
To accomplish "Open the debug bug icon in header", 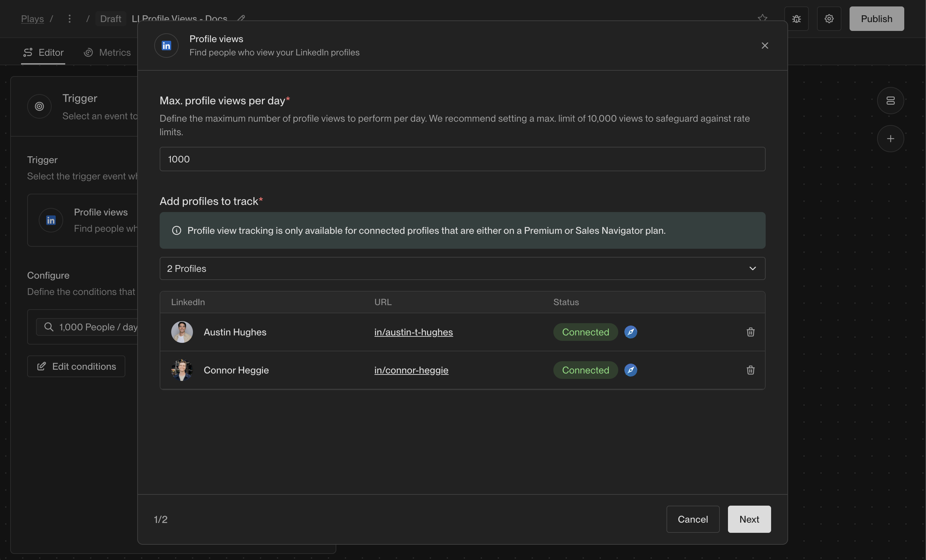I will coord(796,19).
